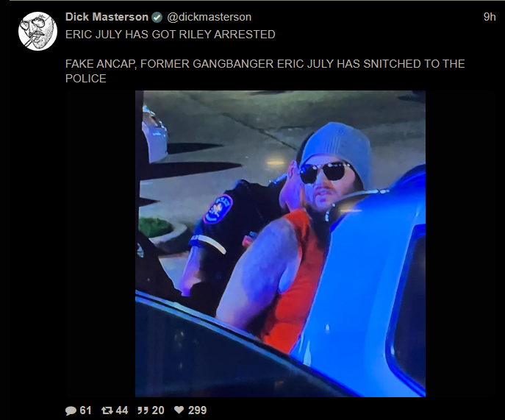Click the verified checkmark badge
The width and height of the screenshot is (505, 420).
pyautogui.click(x=157, y=17)
